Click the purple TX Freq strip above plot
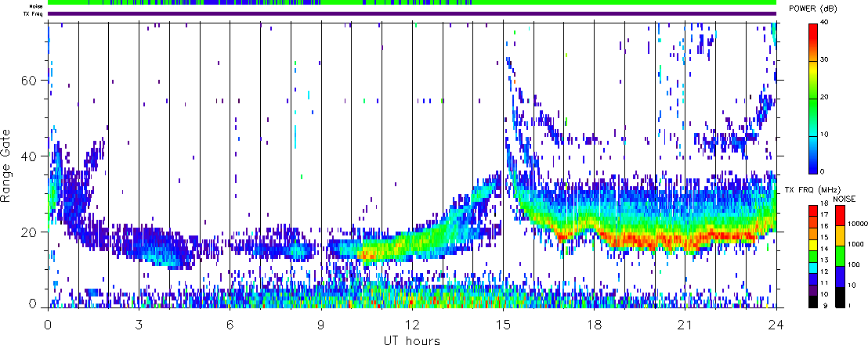Viewport: 868px width, 345px height. click(x=412, y=14)
